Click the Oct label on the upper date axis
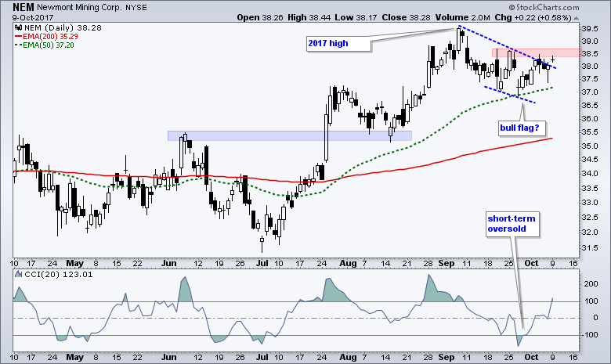The width and height of the screenshot is (611, 364). click(532, 264)
